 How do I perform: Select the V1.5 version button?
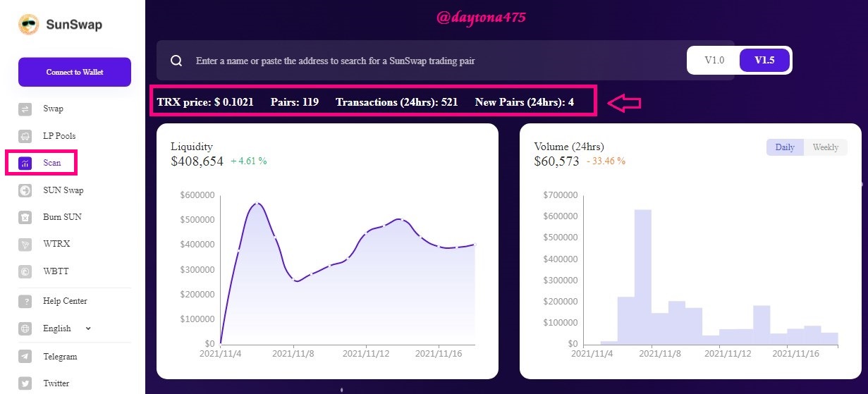click(x=764, y=61)
